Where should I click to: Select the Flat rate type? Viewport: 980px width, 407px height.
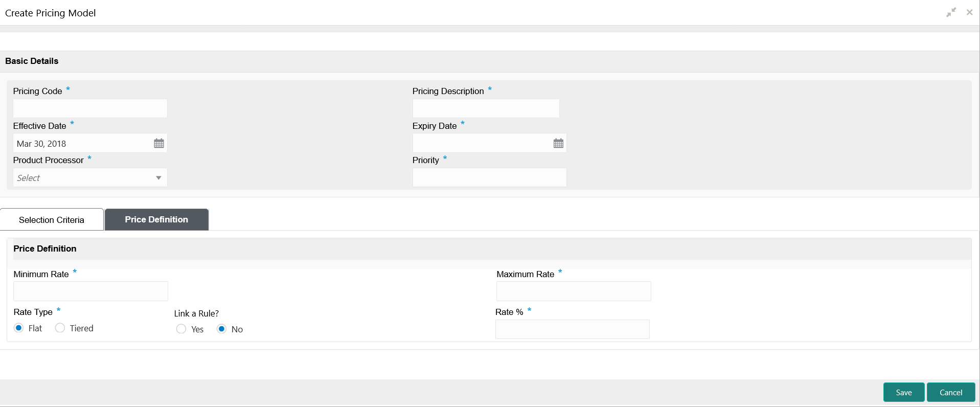[19, 328]
